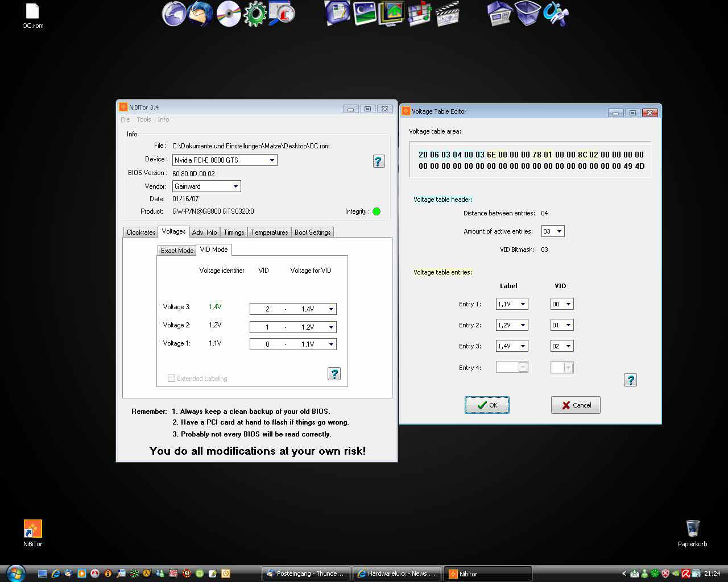Open the blue figure icon at dock end
The image size is (728, 582).
pos(555,14)
